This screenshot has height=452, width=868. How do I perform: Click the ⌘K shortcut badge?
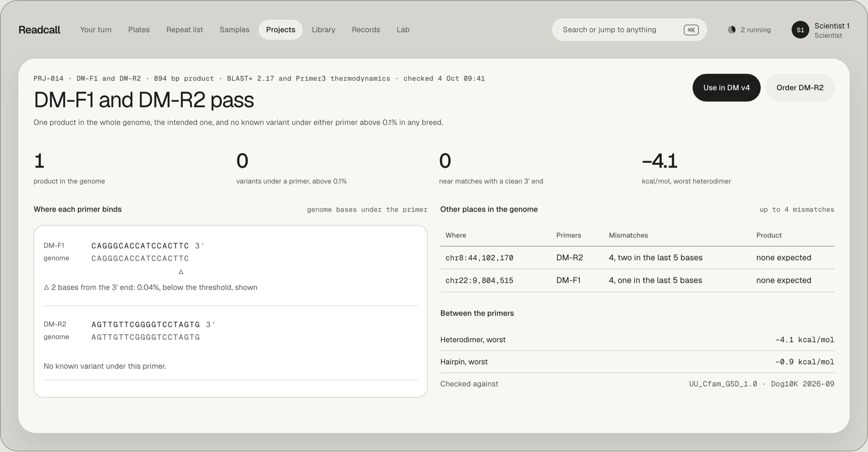pyautogui.click(x=691, y=30)
